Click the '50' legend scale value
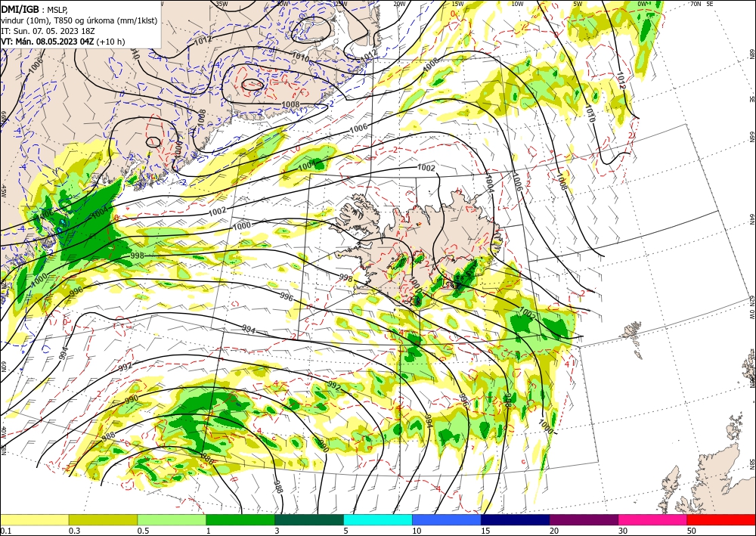 tap(692, 531)
